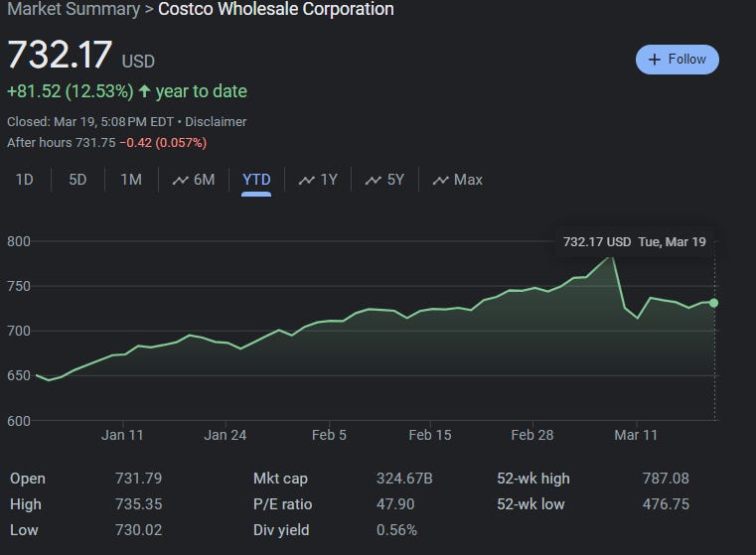Open the Disclaimer link
The height and width of the screenshot is (555, 756).
point(216,121)
